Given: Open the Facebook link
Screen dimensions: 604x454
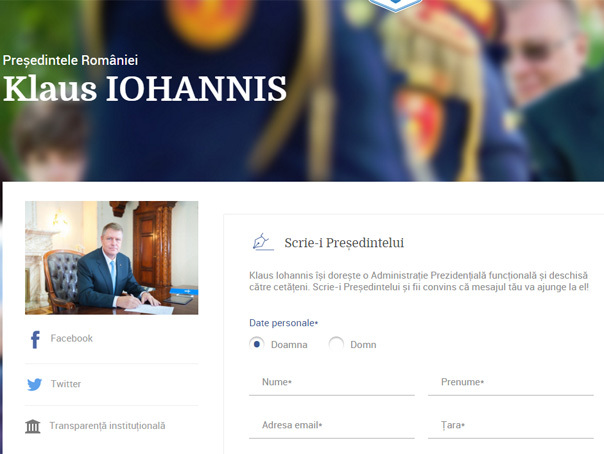Looking at the screenshot, I should pos(72,338).
